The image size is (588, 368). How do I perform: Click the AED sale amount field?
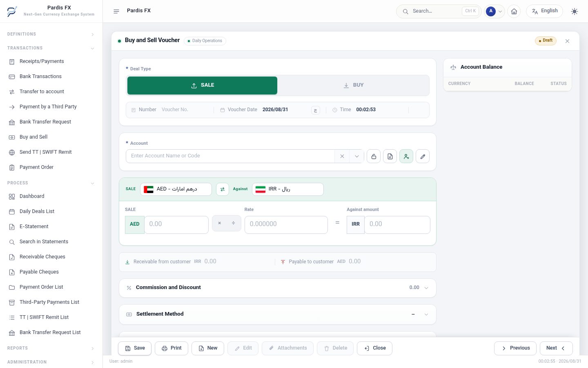(x=176, y=225)
